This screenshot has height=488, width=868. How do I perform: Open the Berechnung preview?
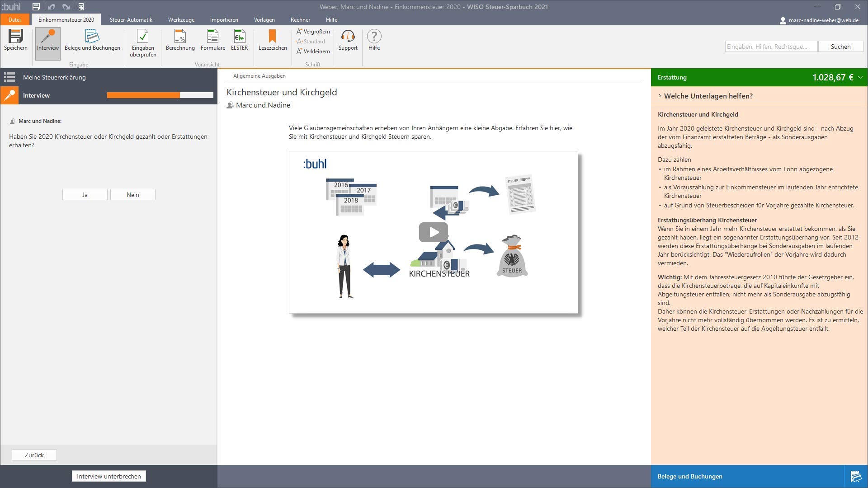click(180, 40)
